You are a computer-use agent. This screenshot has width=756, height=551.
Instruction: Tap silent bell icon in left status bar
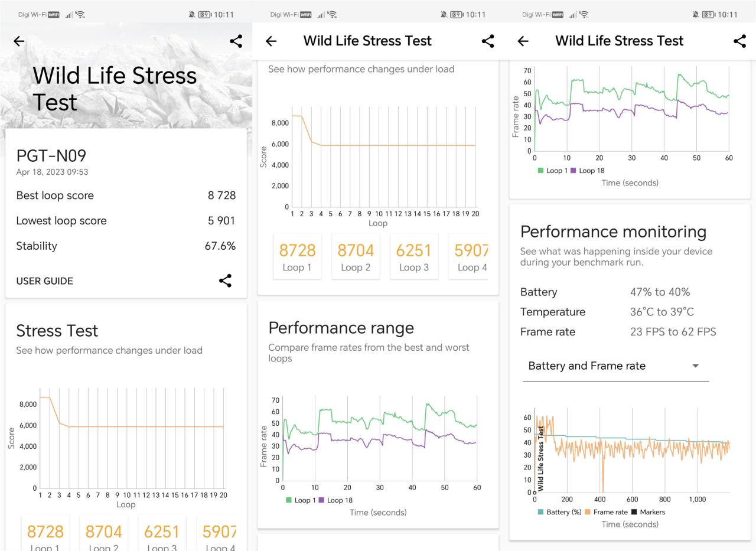click(192, 14)
